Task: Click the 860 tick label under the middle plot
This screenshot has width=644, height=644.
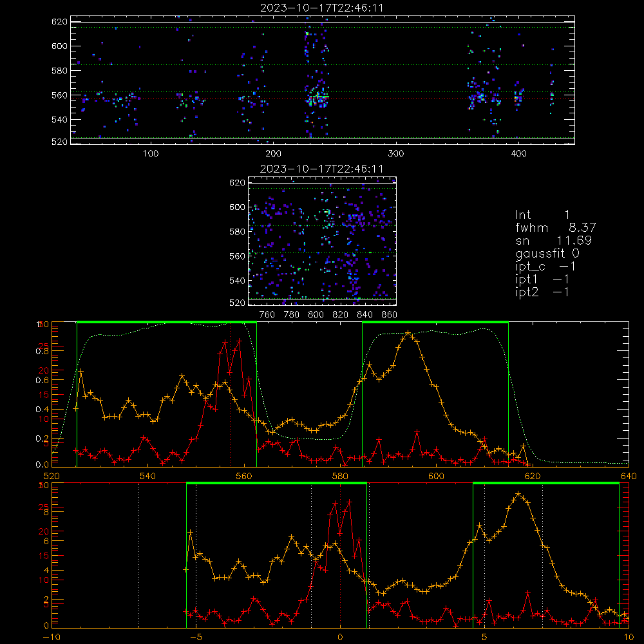Action: (390, 315)
